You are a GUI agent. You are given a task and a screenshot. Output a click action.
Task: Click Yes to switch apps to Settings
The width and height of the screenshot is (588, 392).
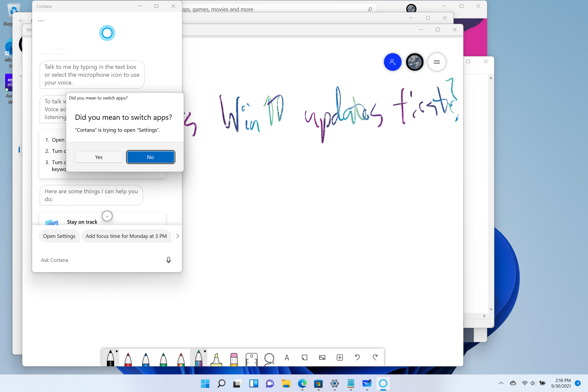point(98,157)
